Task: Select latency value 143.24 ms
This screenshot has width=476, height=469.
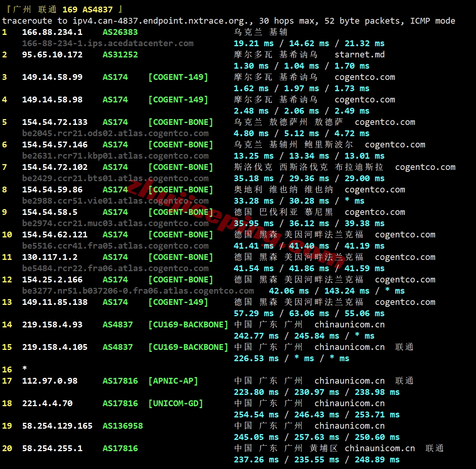Action: pyautogui.click(x=347, y=291)
